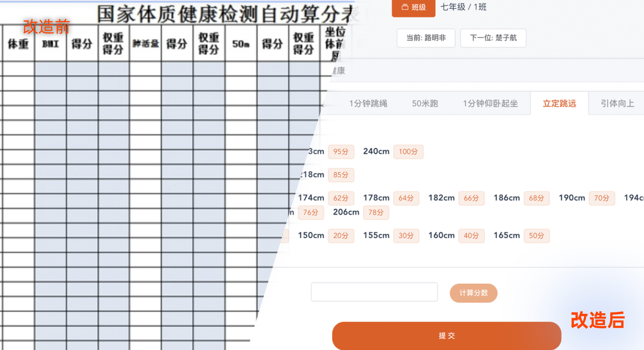
Task: Select the 95分 score chip
Action: click(x=341, y=152)
